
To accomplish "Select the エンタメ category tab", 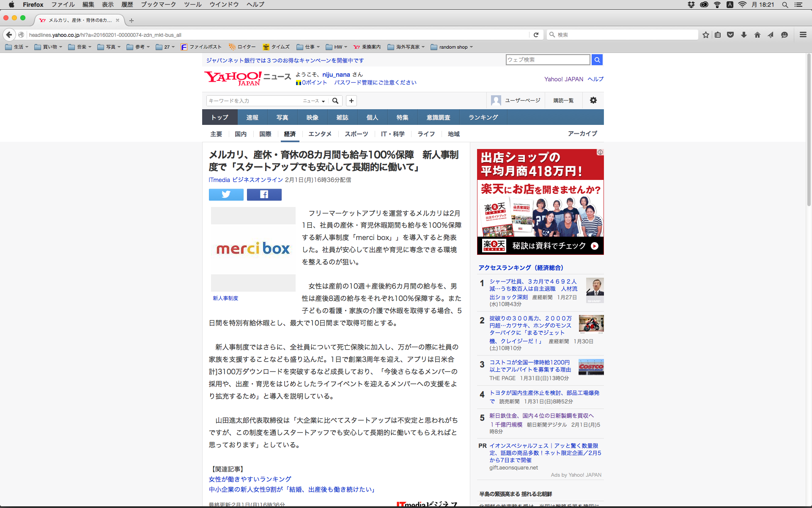I will 320,134.
